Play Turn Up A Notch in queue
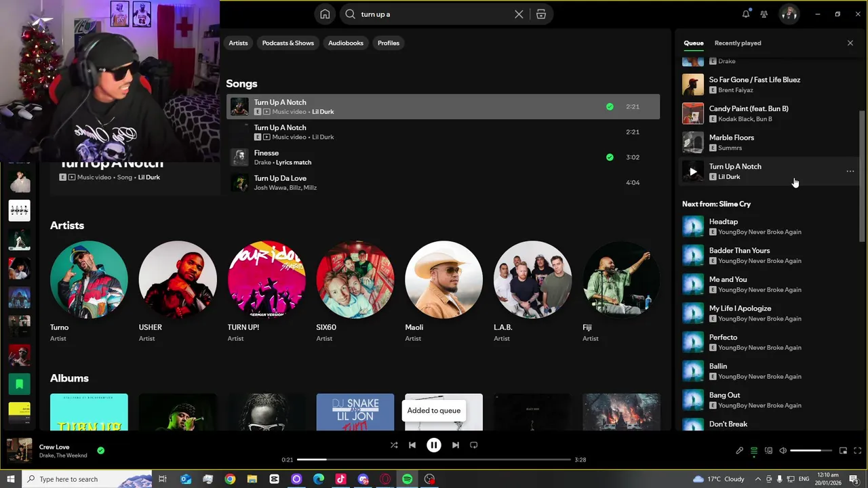The image size is (868, 488). [692, 171]
